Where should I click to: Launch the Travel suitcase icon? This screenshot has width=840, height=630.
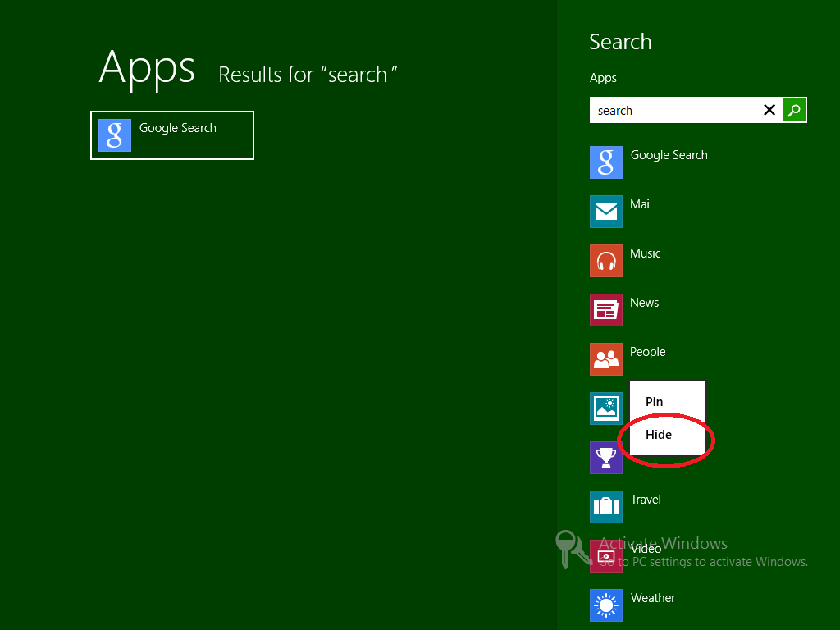tap(605, 507)
